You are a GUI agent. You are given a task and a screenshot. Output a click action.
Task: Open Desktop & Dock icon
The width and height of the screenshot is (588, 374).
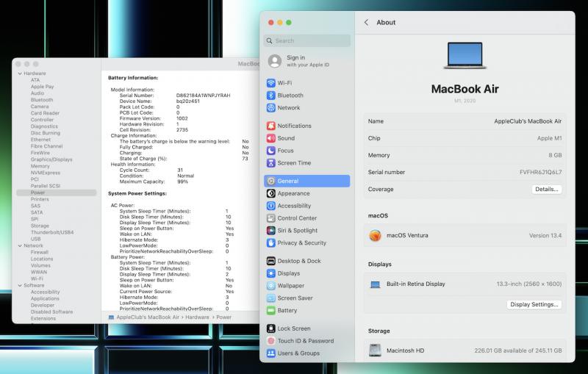tap(270, 260)
